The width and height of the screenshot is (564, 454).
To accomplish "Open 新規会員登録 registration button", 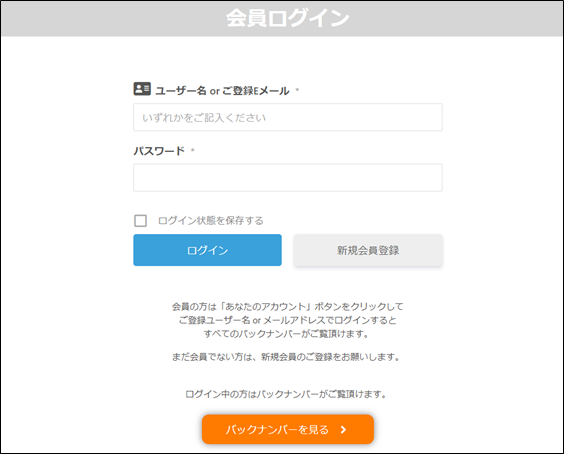I will [368, 250].
